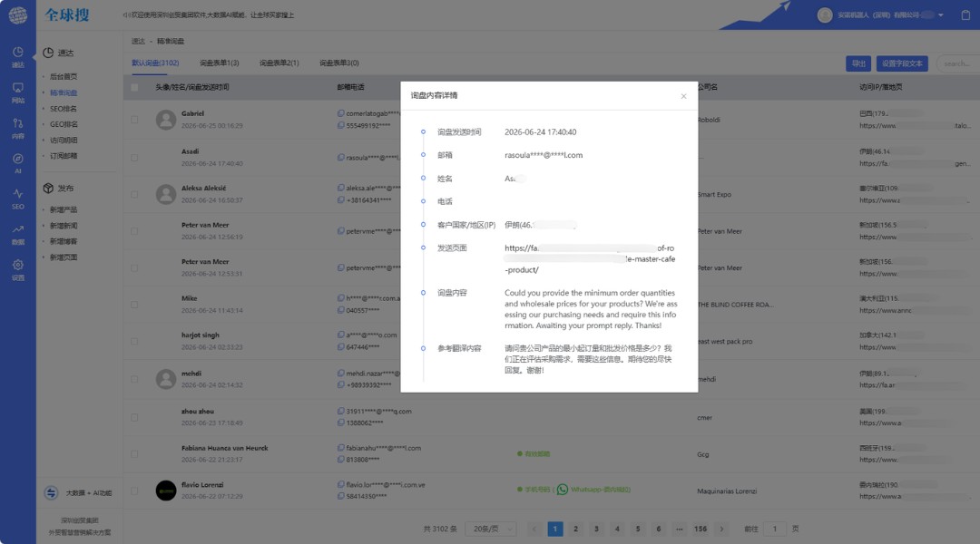Switch to the 询盘表单1(3) tab
Image resolution: width=980 pixels, height=544 pixels.
point(219,63)
